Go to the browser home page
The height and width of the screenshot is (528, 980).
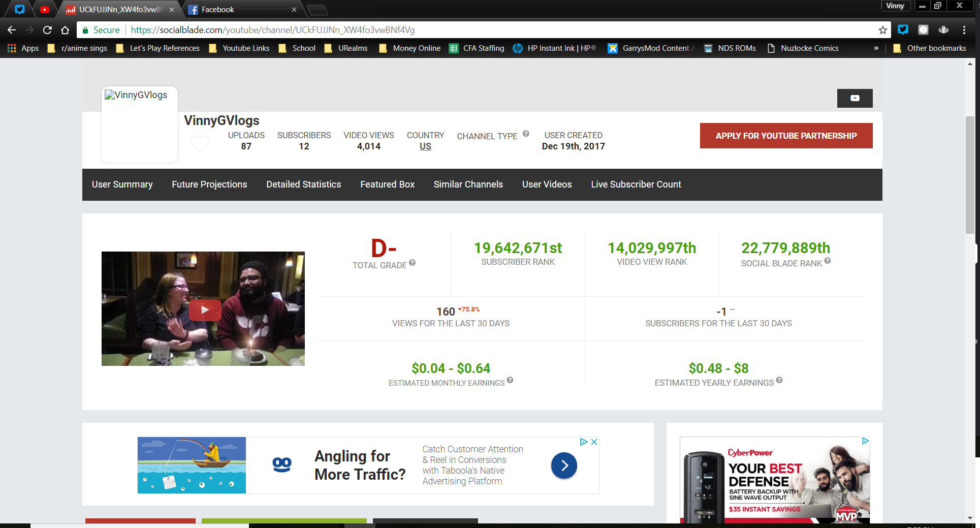click(65, 30)
